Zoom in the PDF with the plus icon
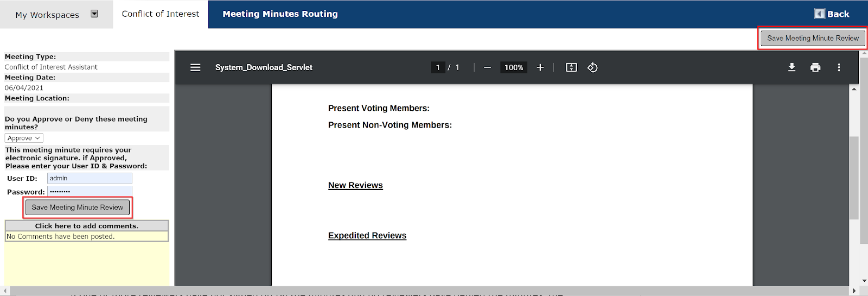Screen dimensions: 868x296 pyautogui.click(x=540, y=67)
